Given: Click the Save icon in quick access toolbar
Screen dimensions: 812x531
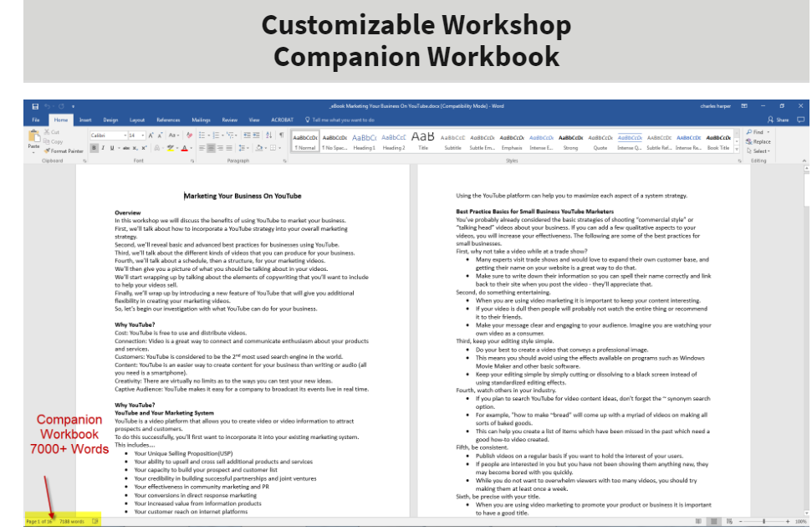Looking at the screenshot, I should pos(35,107).
